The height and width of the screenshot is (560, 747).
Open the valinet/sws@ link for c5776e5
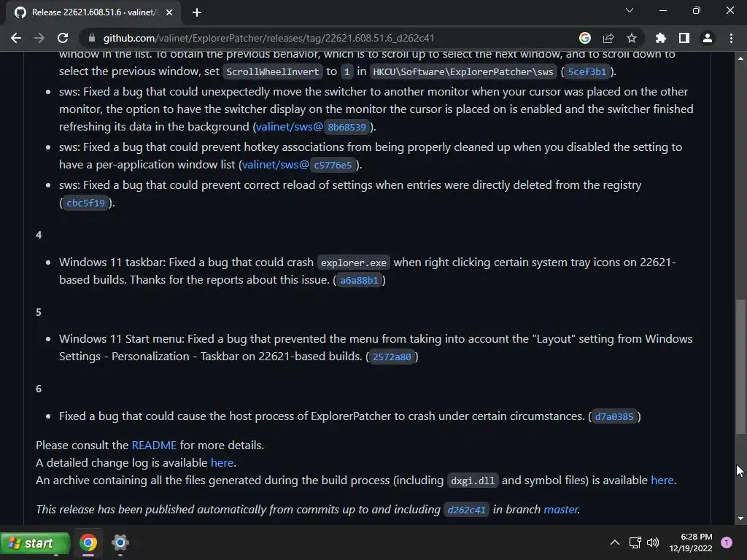[275, 165]
